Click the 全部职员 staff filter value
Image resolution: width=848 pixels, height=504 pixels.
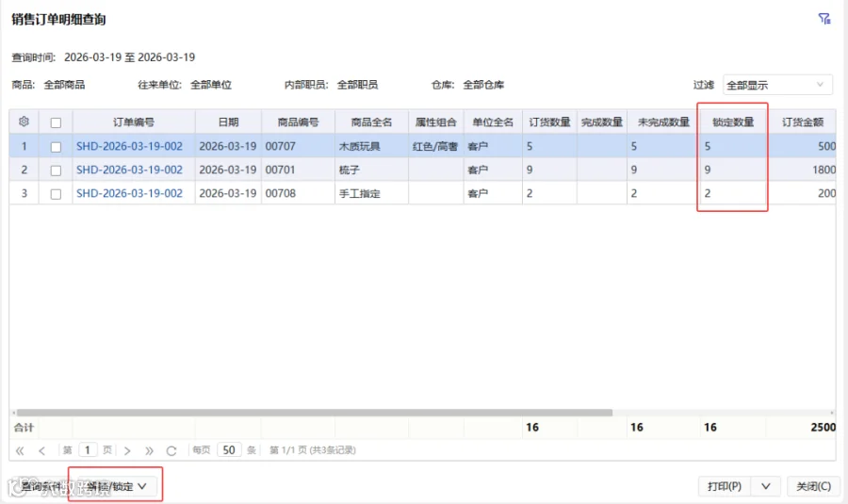(357, 85)
